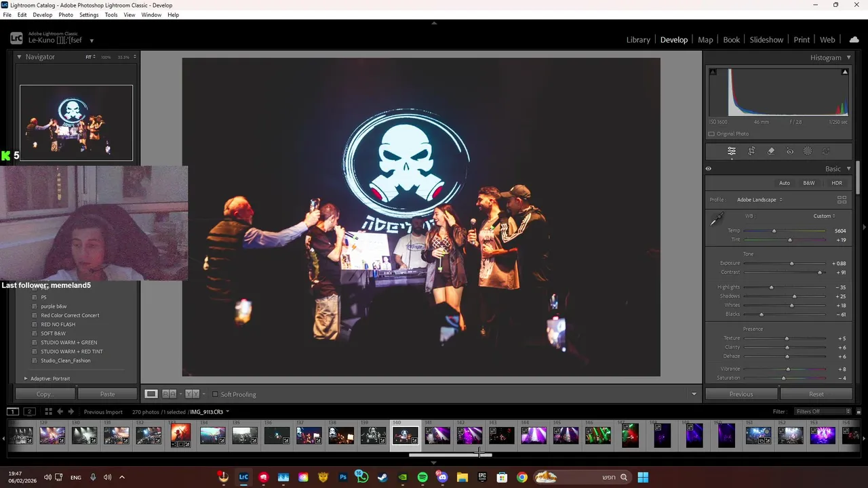Collapse the Navigator panel
Viewport: 868px width, 488px height.
(19, 57)
